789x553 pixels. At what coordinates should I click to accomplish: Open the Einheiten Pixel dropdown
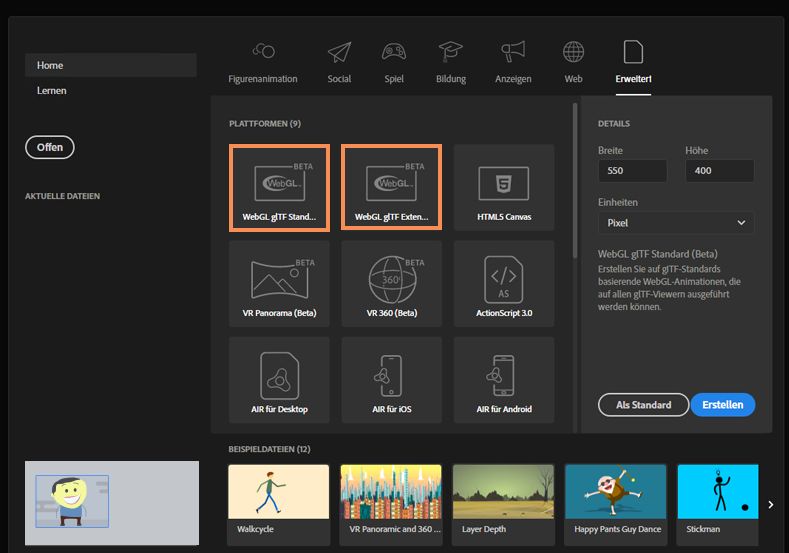tap(676, 223)
